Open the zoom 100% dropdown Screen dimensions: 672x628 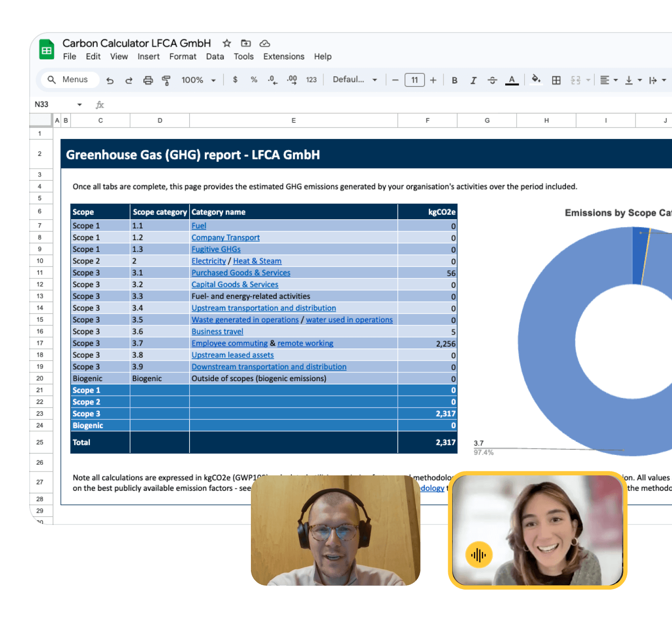click(198, 80)
